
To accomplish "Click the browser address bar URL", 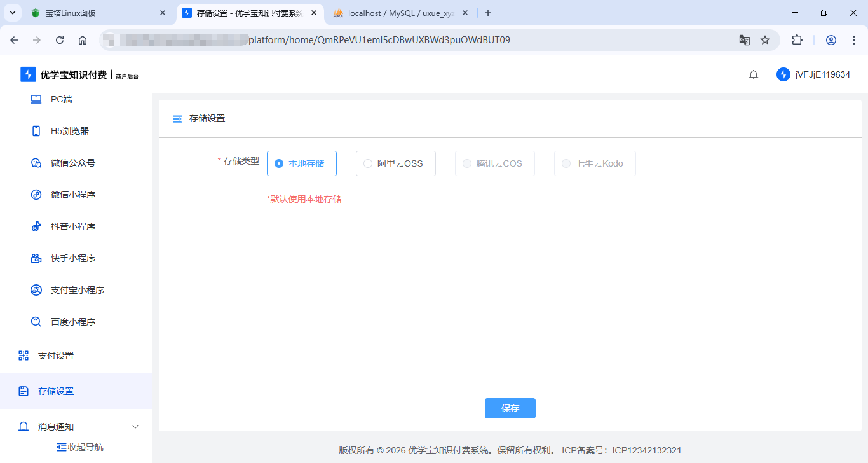I will (x=379, y=40).
